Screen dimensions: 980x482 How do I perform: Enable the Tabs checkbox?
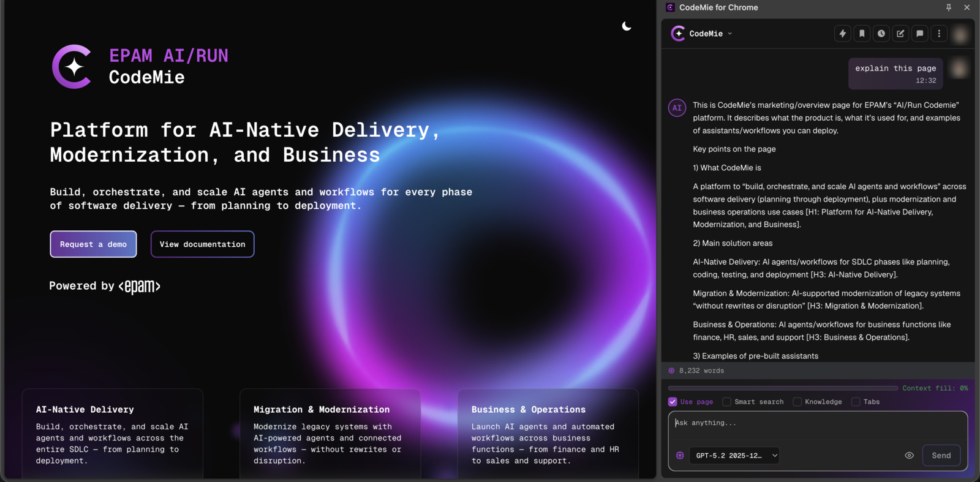coord(856,402)
